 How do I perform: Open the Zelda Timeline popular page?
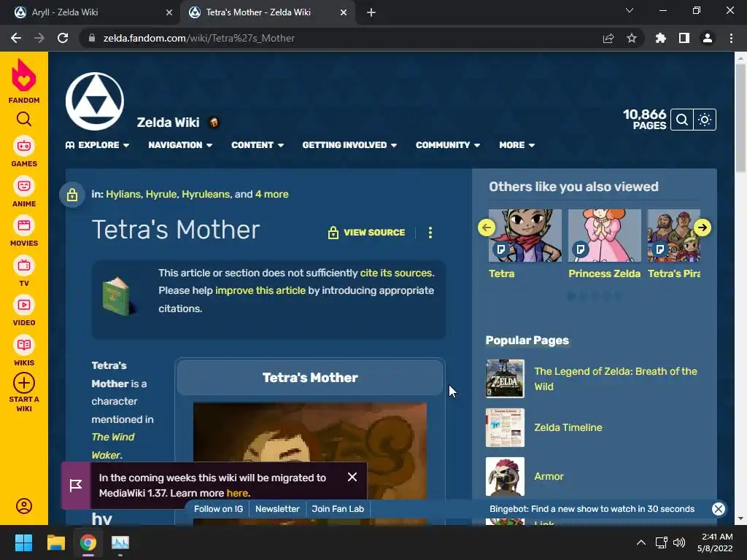568,427
